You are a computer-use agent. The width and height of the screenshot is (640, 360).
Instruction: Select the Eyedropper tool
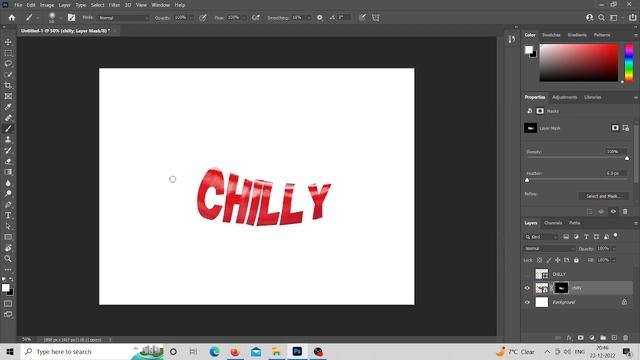click(x=8, y=107)
